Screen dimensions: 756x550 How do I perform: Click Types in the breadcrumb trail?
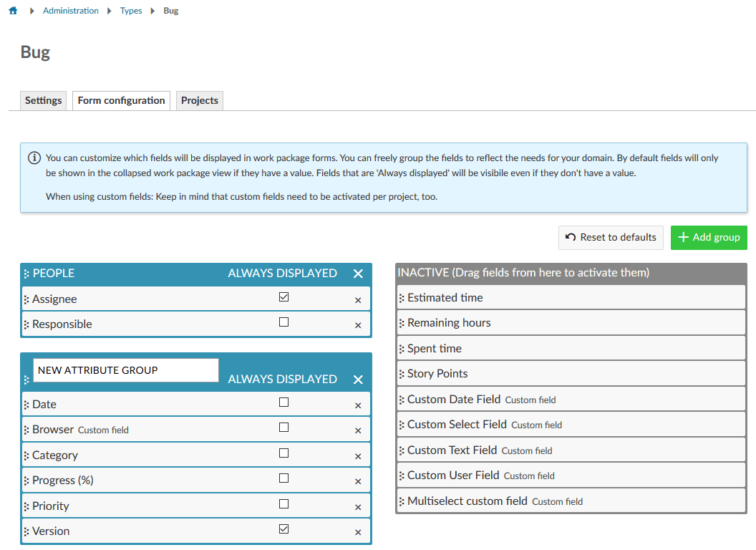click(131, 10)
